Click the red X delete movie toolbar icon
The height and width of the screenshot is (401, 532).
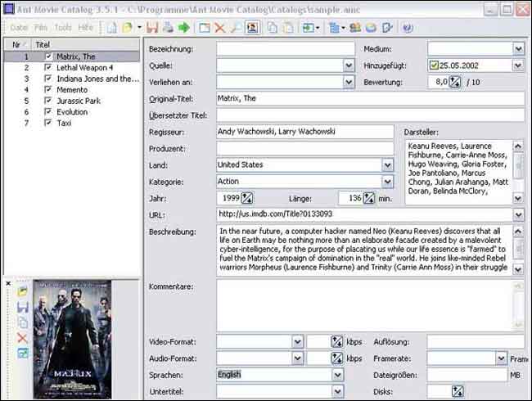[220, 28]
